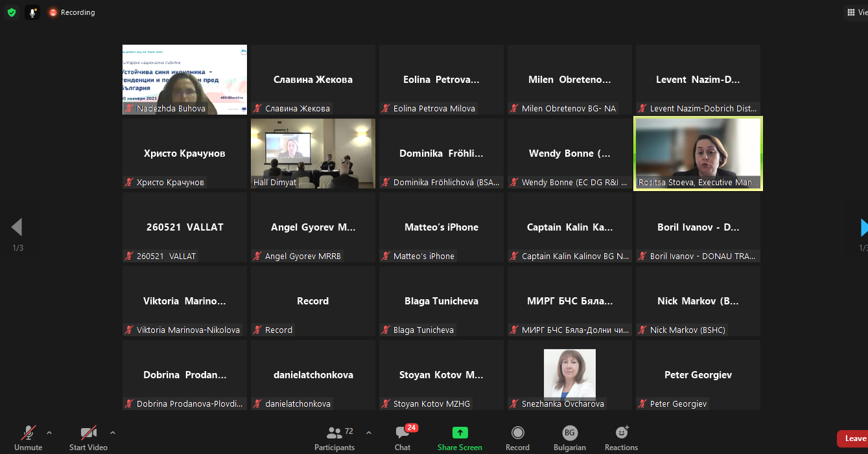Click the Славина Жекова participant tile
Screen dimensions: 868x454
click(x=313, y=80)
